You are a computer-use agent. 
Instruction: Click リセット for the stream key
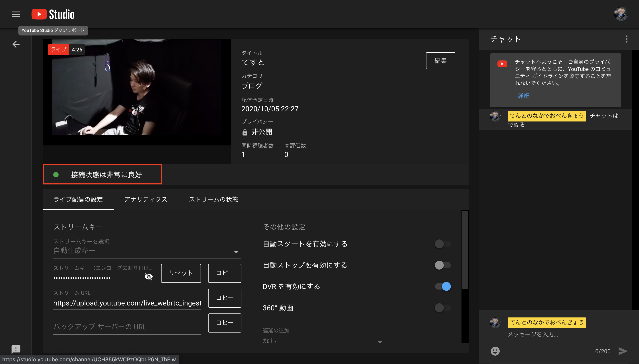coord(181,273)
